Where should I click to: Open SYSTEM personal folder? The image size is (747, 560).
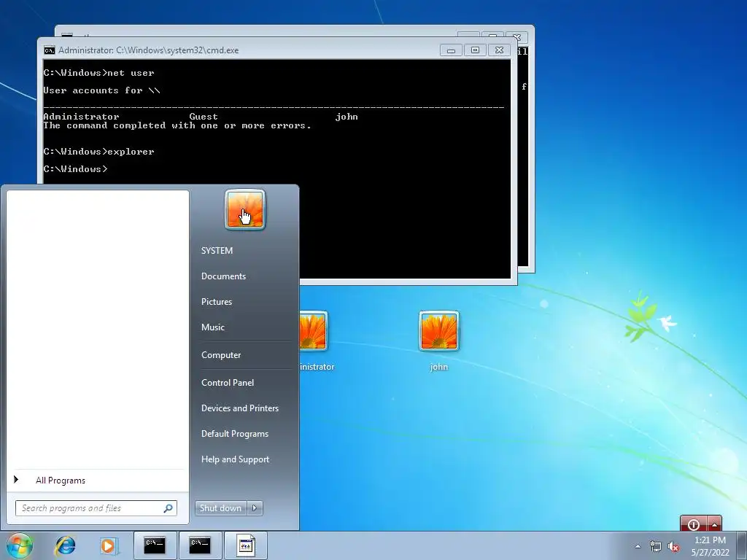217,251
